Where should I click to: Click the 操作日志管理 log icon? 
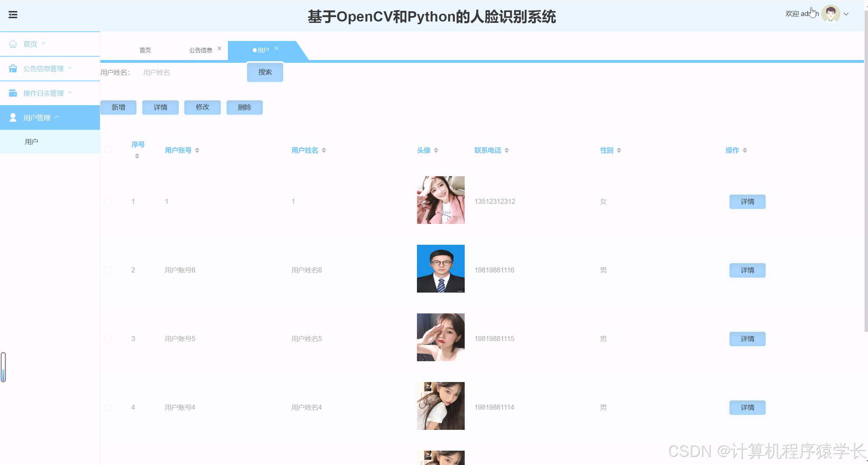point(13,93)
